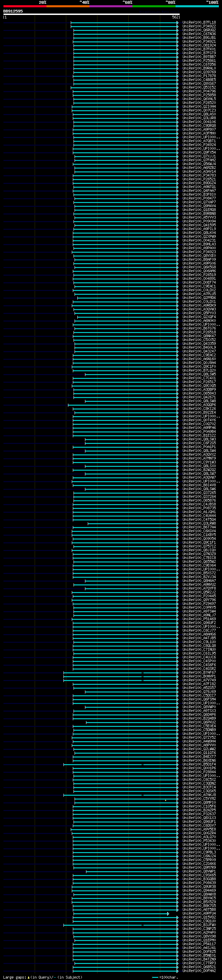
Task: Select the UniRef100_Q37265 label
Action: click(199, 493)
